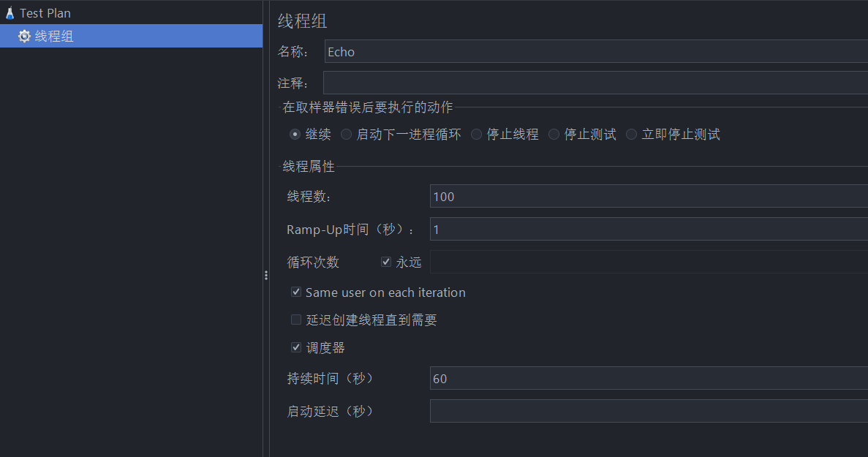Select 立即停止测试 radio option
Viewport: 868px width, 457px height.
(631, 135)
